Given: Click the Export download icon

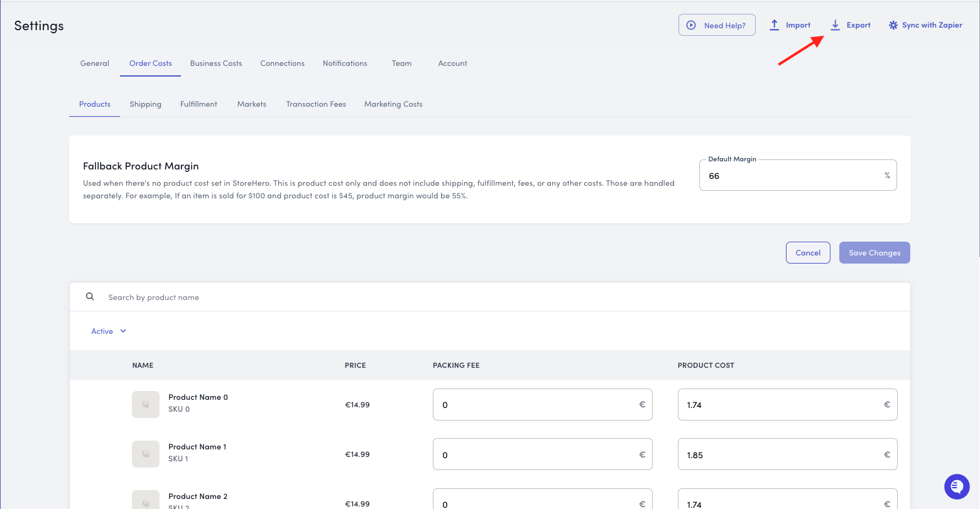Looking at the screenshot, I should [835, 25].
